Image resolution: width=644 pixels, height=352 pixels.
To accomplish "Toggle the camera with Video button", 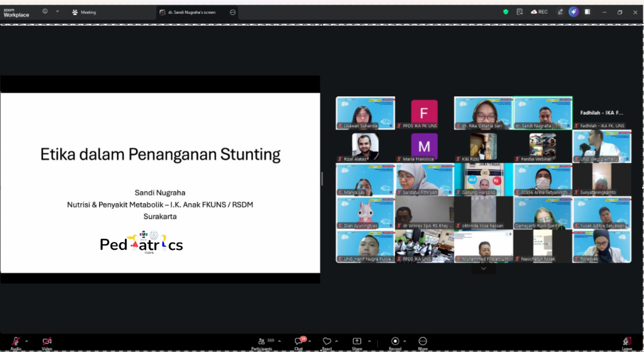I will tap(47, 342).
